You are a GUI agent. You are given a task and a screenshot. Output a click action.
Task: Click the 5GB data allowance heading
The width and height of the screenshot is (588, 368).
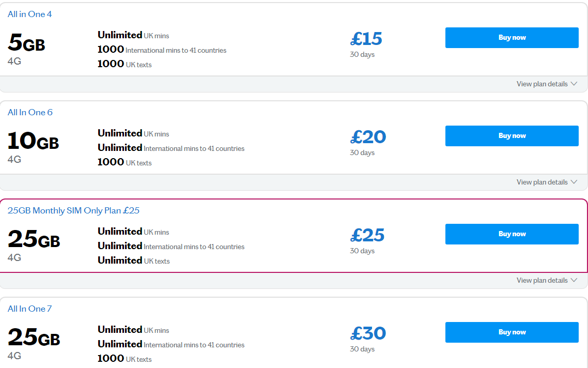pyautogui.click(x=27, y=44)
